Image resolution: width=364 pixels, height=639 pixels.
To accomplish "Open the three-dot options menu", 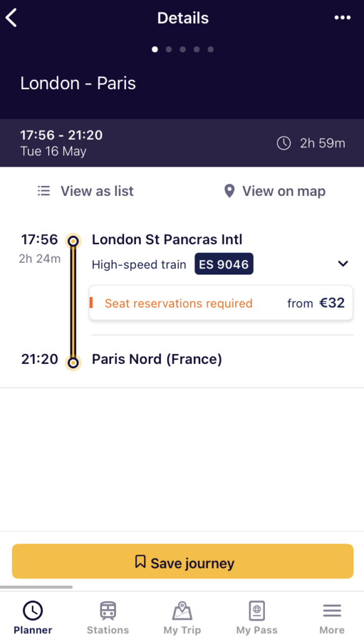I will coord(342,18).
